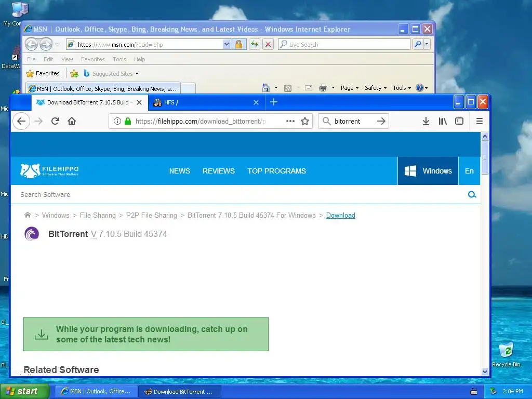Expand the Tools dropdown in IE command bar
This screenshot has height=399, width=532.
pyautogui.click(x=402, y=88)
